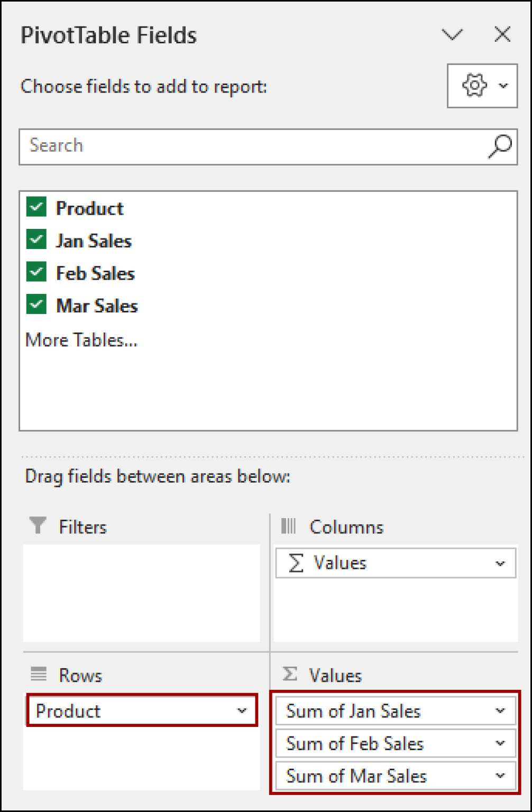
Task: Open the Sum of Feb Sales dropdown
Action: [x=499, y=743]
